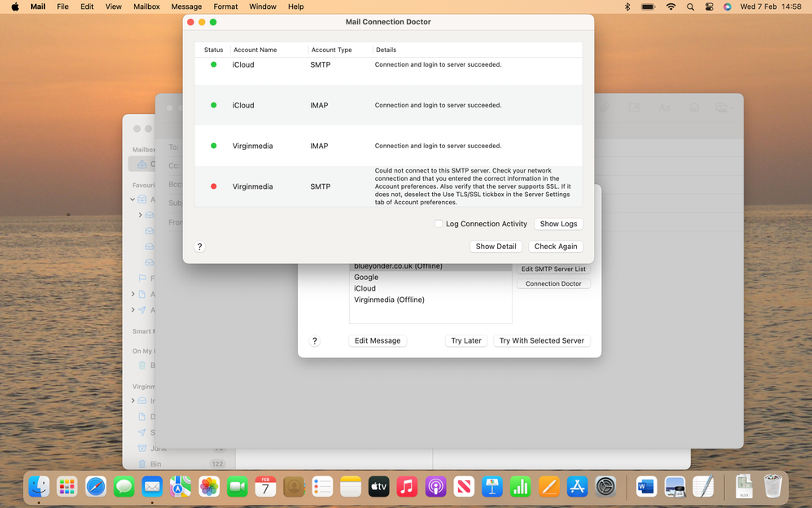
Task: Select the iCloud SMTP account name cell
Action: (x=243, y=65)
